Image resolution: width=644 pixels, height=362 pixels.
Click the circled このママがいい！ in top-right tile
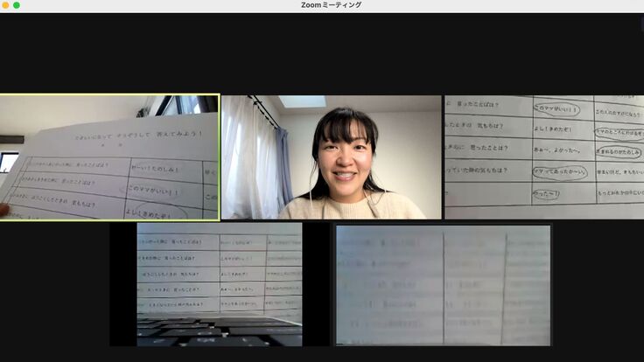[559, 108]
